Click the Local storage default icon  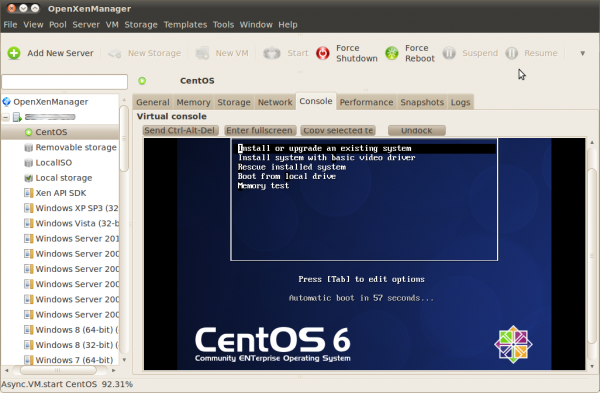pyautogui.click(x=28, y=178)
